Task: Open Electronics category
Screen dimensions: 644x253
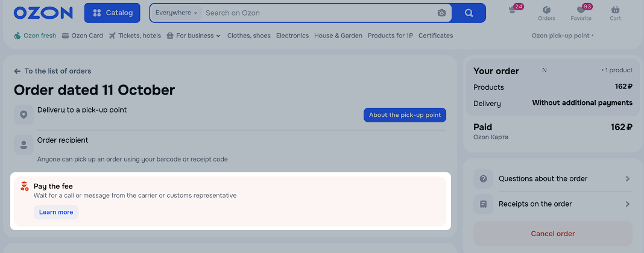Action: [292, 36]
